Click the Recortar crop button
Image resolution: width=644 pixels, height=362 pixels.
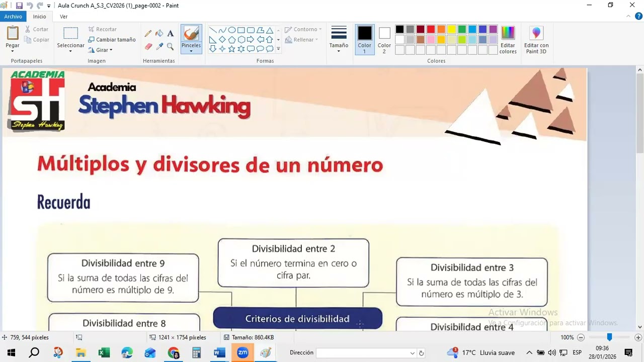(x=102, y=29)
